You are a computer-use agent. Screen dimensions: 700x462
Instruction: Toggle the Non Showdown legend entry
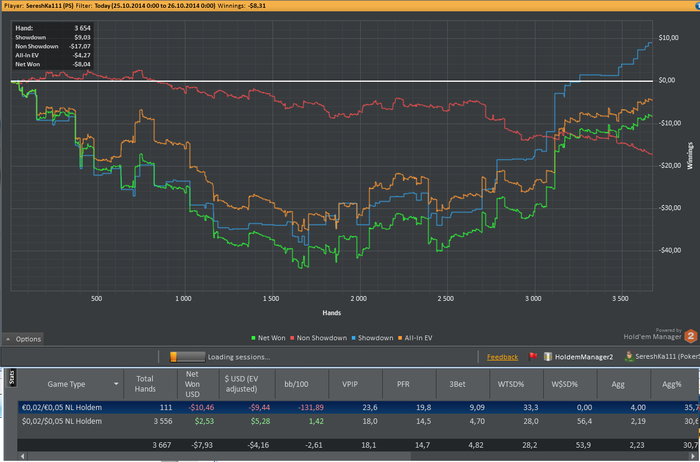tap(318, 338)
